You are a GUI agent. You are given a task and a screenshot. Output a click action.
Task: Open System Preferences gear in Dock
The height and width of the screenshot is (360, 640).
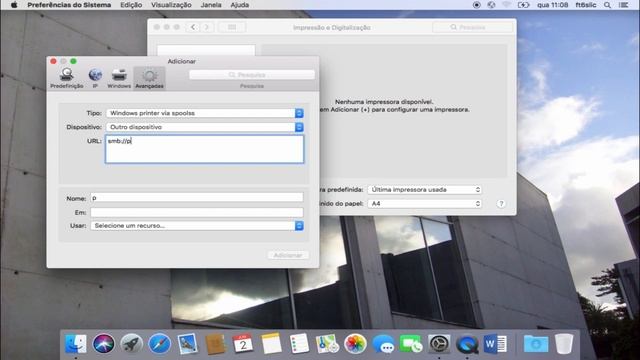click(439, 344)
